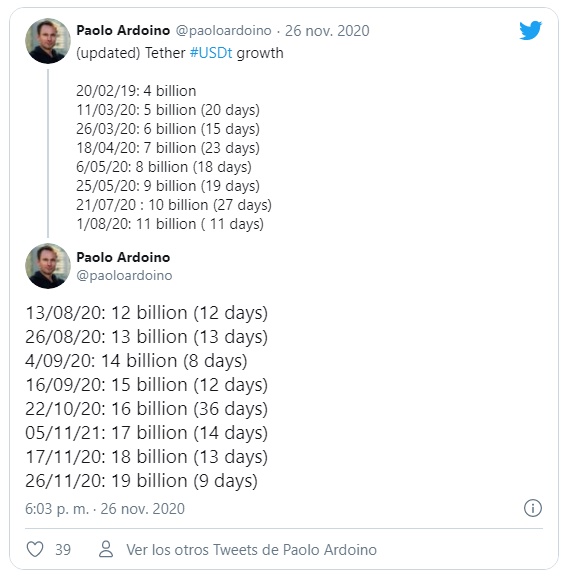Click the 39 likes count
The image size is (569, 583).
pyautogui.click(x=63, y=550)
